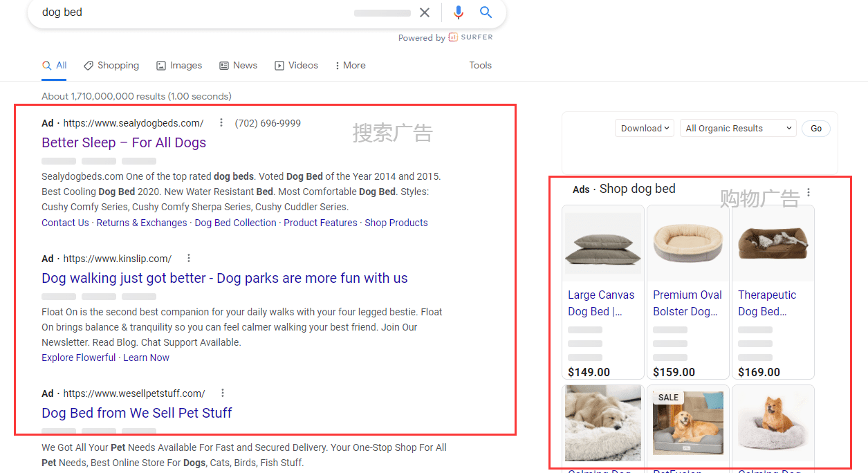Open the Dog Bed Collection sitelink

coord(235,223)
